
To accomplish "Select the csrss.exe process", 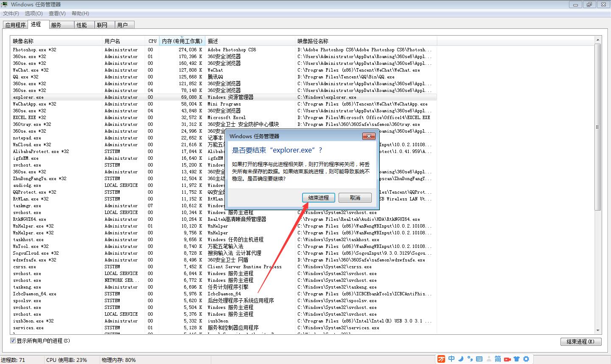I will [x=224, y=267].
